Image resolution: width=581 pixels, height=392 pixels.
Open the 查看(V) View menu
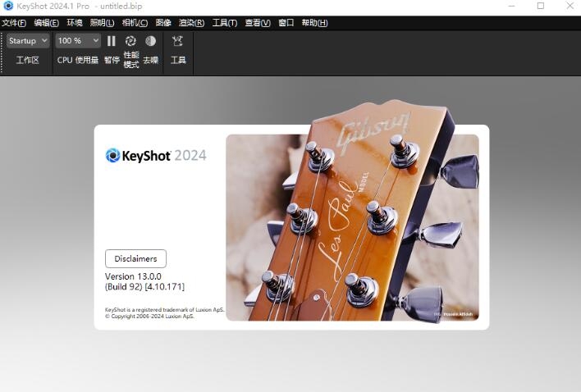pos(258,23)
